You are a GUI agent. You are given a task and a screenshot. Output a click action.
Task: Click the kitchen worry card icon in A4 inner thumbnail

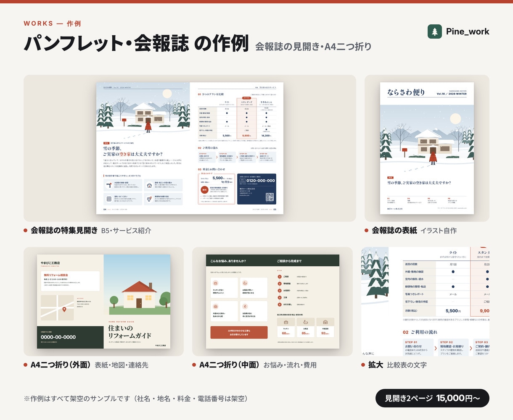pyautogui.click(x=216, y=283)
